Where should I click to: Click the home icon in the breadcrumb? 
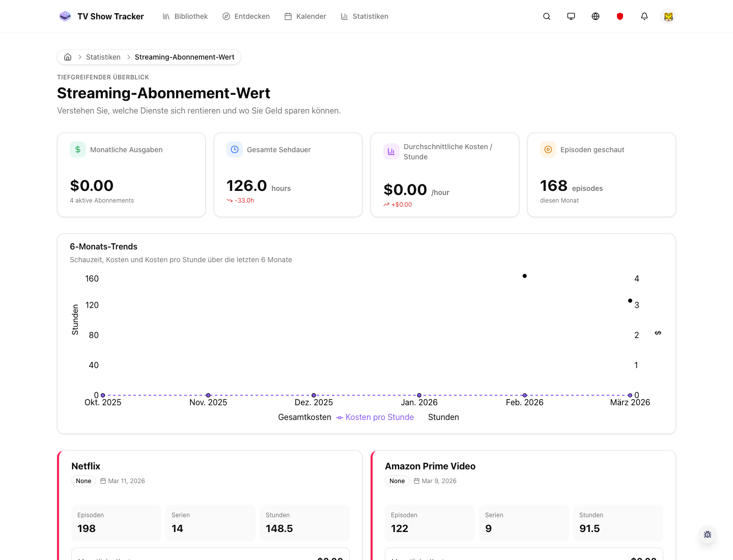click(x=68, y=57)
